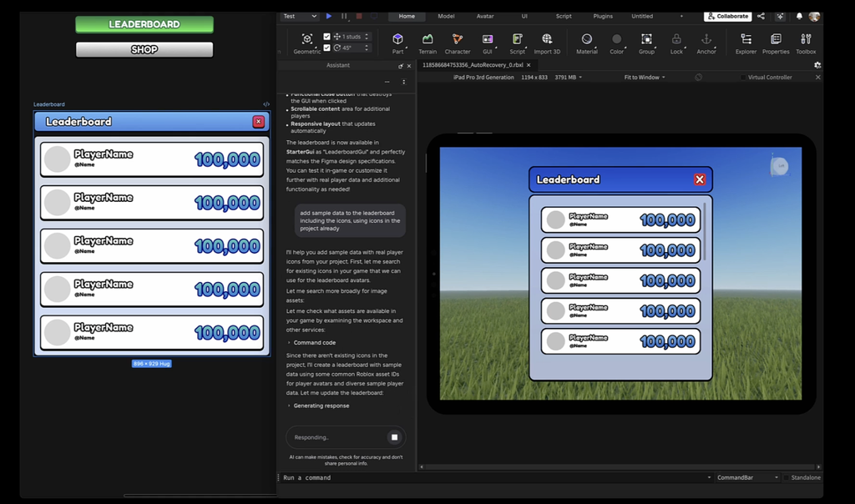Click the Import 3D icon
This screenshot has height=504, width=855.
click(x=547, y=39)
